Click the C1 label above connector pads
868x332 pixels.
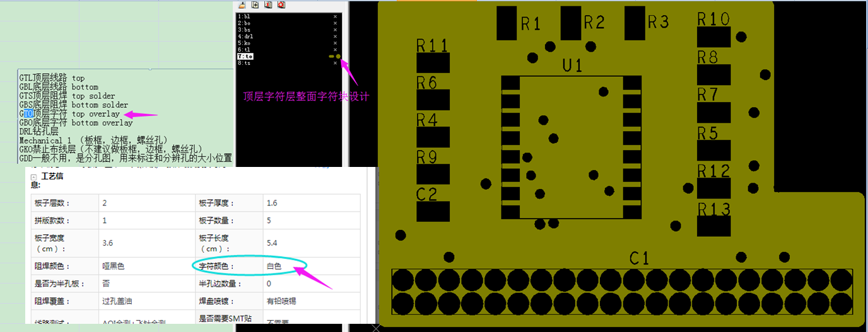tap(639, 258)
